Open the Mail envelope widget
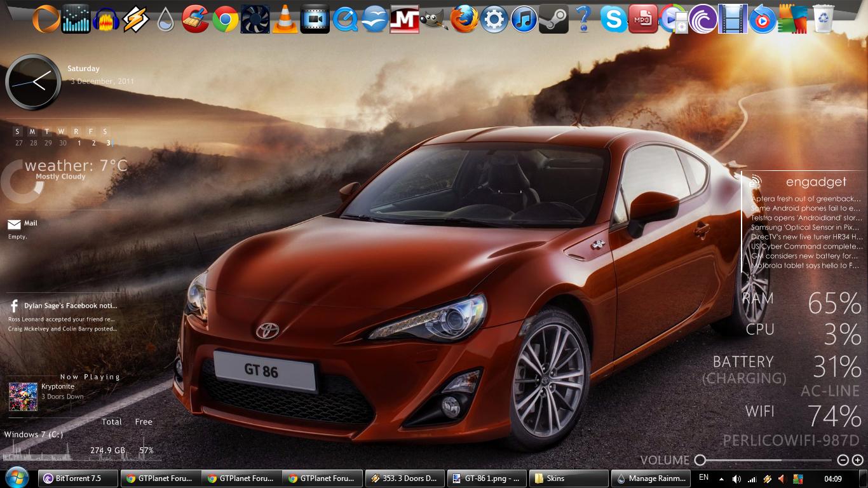Screen dimensions: 868x488 pyautogui.click(x=14, y=224)
